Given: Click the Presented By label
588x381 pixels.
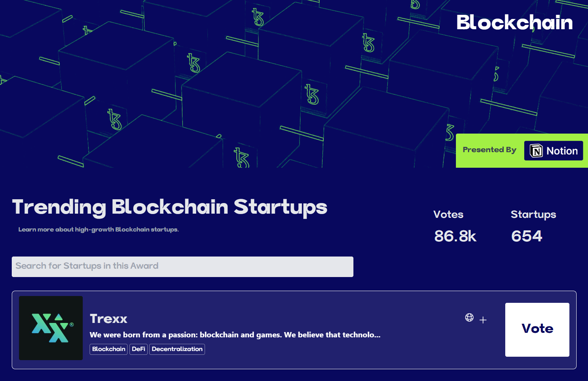Looking at the screenshot, I should (489, 150).
